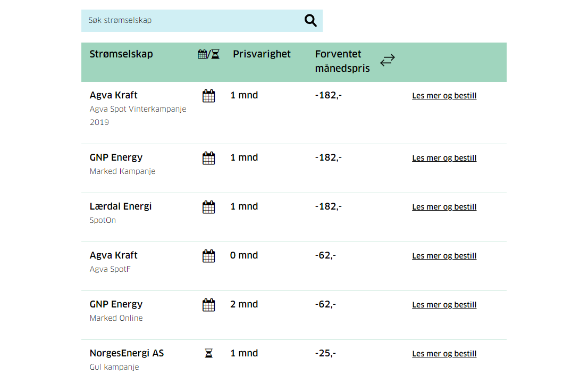Open Les mer og bestill for GNP Marked Kampanje
This screenshot has height=383, width=588.
pos(444,158)
